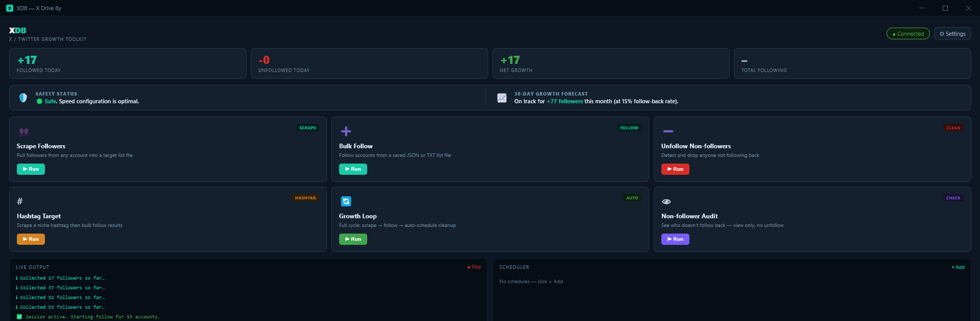Click the Followed Today stat card
This screenshot has height=321, width=980.
128,63
